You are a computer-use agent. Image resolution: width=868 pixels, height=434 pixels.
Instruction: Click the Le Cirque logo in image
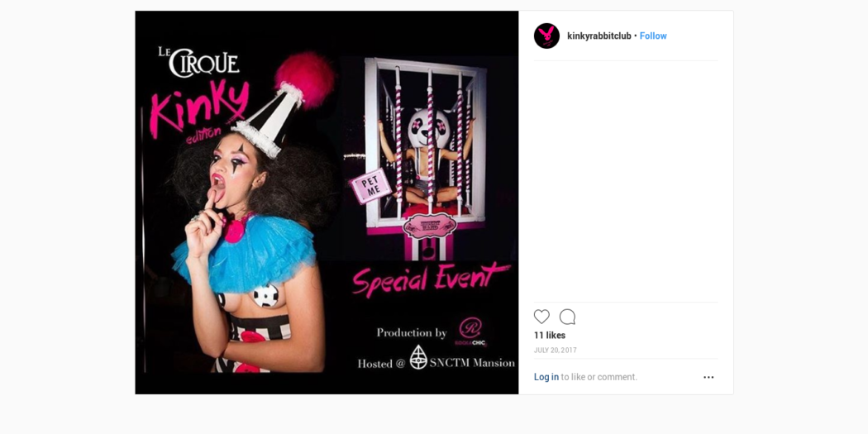[x=198, y=62]
